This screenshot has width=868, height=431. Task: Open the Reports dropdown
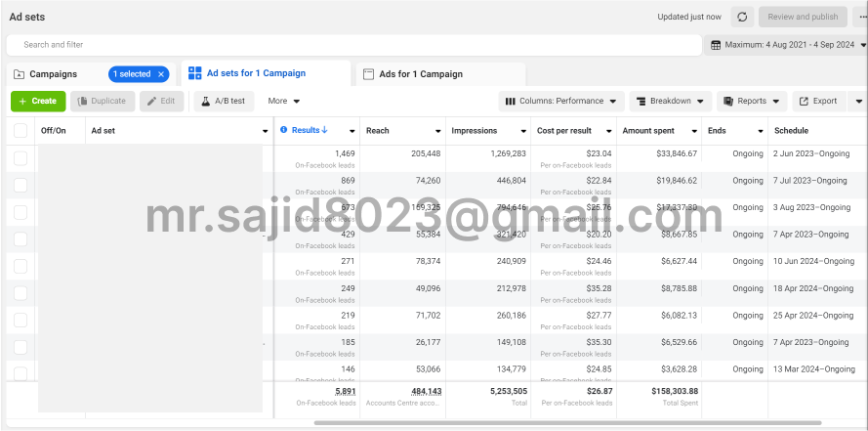pyautogui.click(x=752, y=101)
